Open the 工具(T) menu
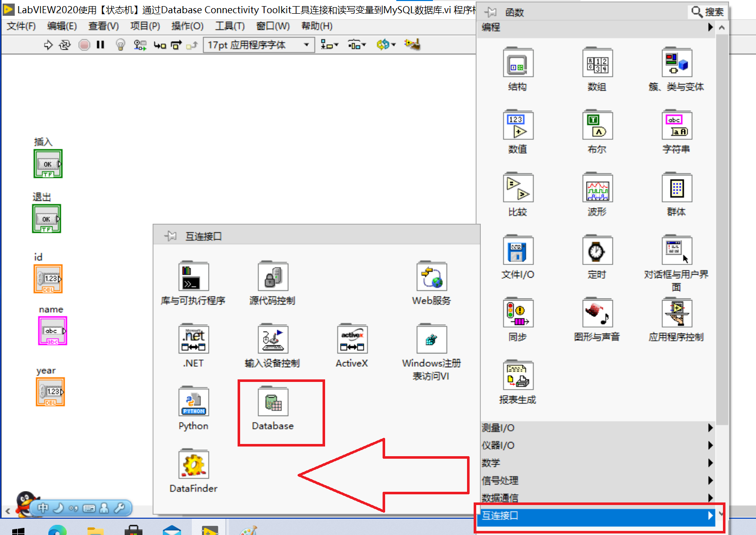Screen dimensions: 756x535 (229, 26)
